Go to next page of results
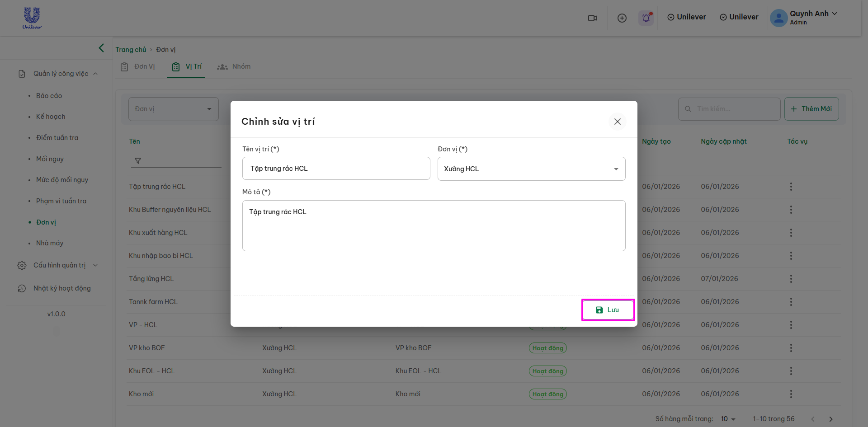868x427 pixels. pos(830,419)
